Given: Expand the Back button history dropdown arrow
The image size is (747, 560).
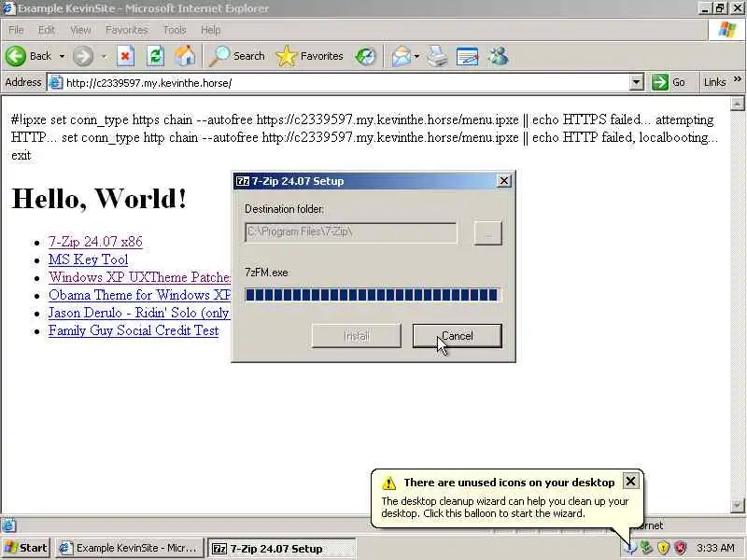Looking at the screenshot, I should tap(62, 56).
